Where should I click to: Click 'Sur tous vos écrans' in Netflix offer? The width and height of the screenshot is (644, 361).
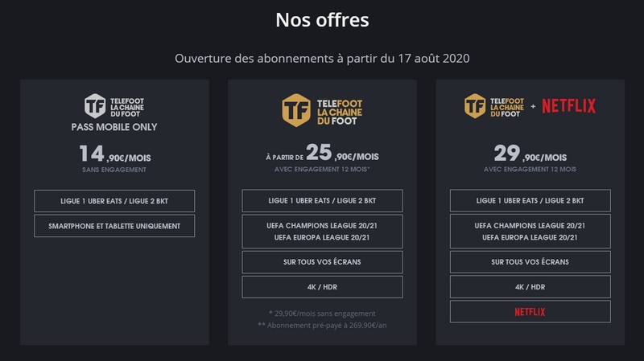[530, 262]
